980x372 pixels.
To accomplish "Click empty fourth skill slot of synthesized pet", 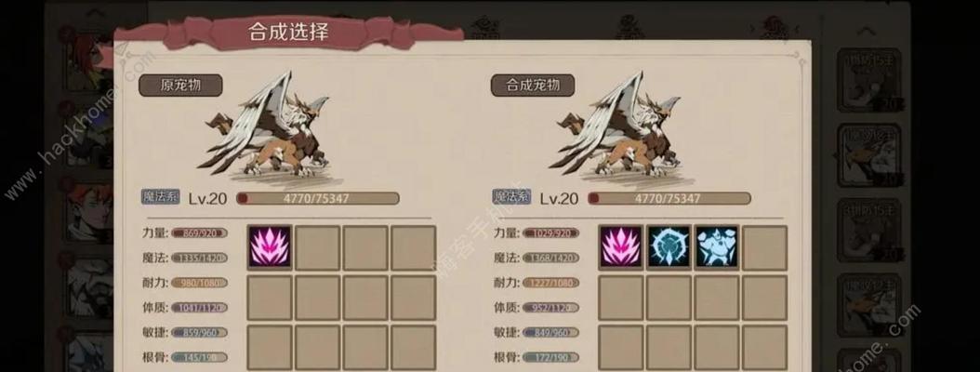I will pos(764,247).
